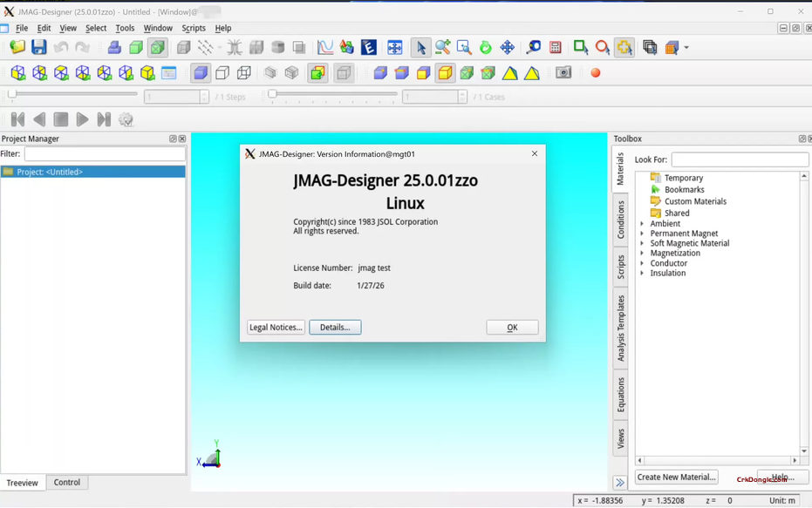Click the stacked squares selection icon
This screenshot has width=812, height=508.
click(x=650, y=48)
